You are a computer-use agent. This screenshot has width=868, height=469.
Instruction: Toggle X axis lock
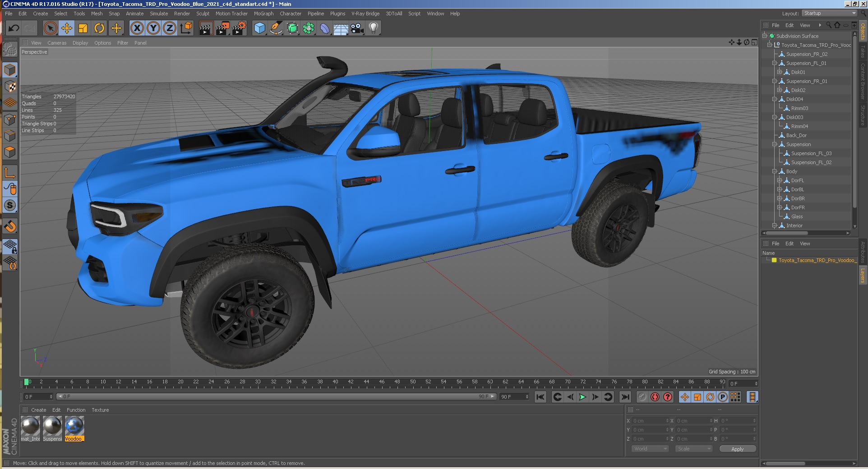point(137,28)
